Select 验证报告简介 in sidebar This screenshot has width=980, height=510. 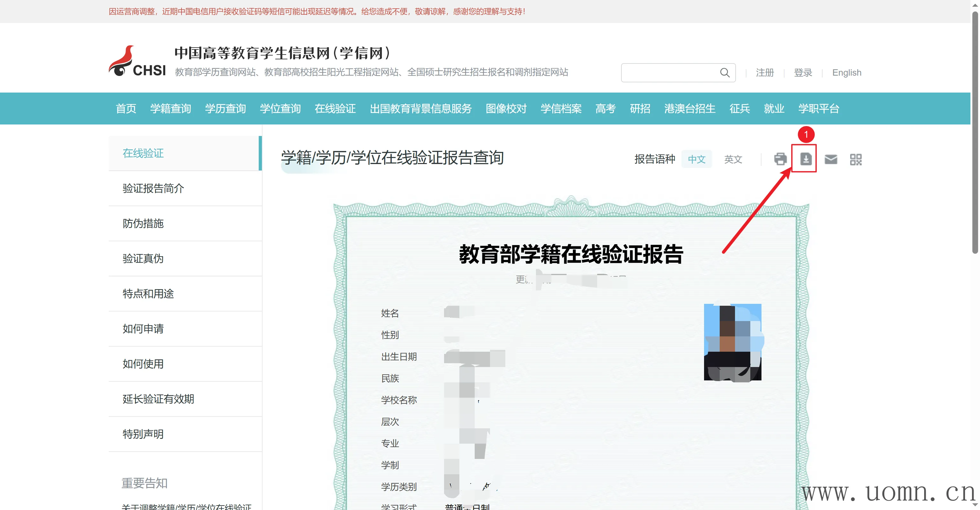[x=153, y=188]
